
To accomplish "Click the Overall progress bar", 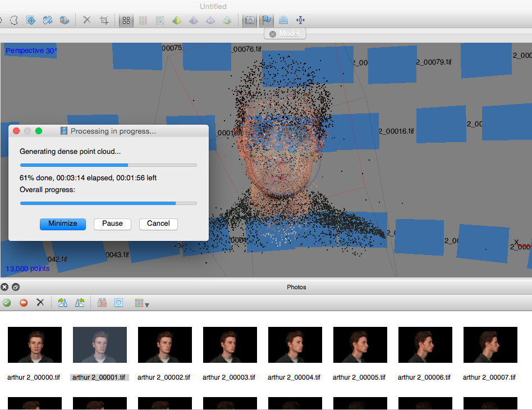I will [x=108, y=203].
